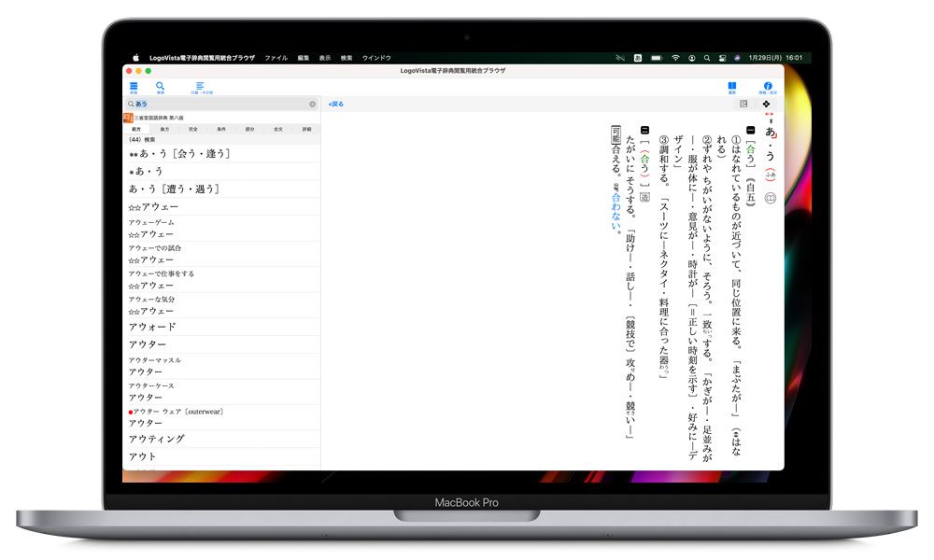Image resolution: width=934 pixels, height=560 pixels.
Task: Select the アウト result row
Action: [221, 456]
